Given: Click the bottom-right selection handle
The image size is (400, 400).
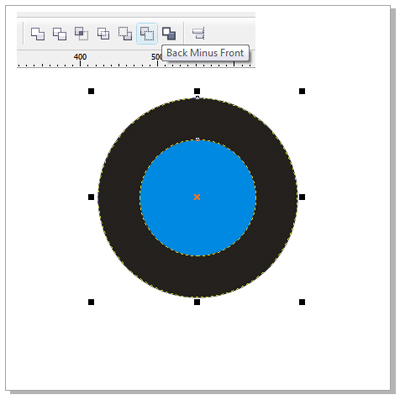Looking at the screenshot, I should (x=302, y=302).
